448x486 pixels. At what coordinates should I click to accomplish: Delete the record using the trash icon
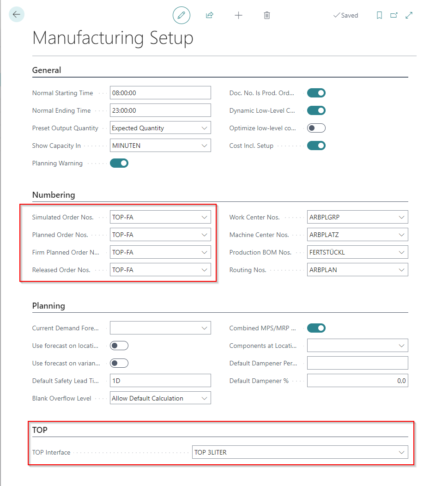pyautogui.click(x=266, y=15)
